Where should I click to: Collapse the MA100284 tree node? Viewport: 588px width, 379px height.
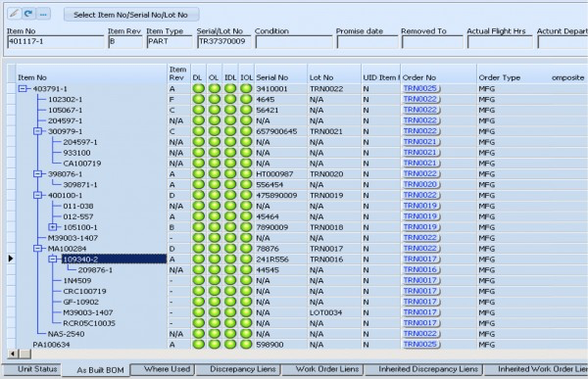point(37,249)
